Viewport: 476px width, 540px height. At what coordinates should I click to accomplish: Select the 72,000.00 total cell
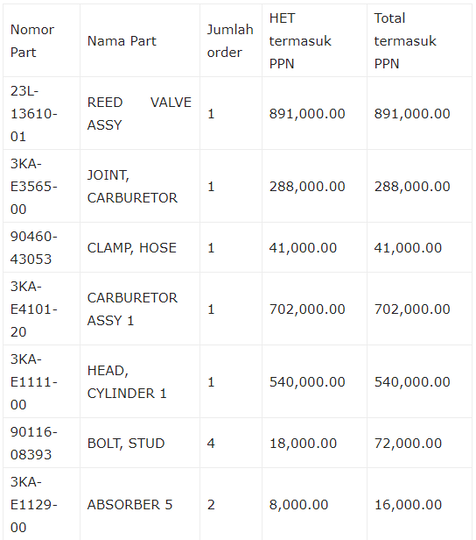click(408, 443)
